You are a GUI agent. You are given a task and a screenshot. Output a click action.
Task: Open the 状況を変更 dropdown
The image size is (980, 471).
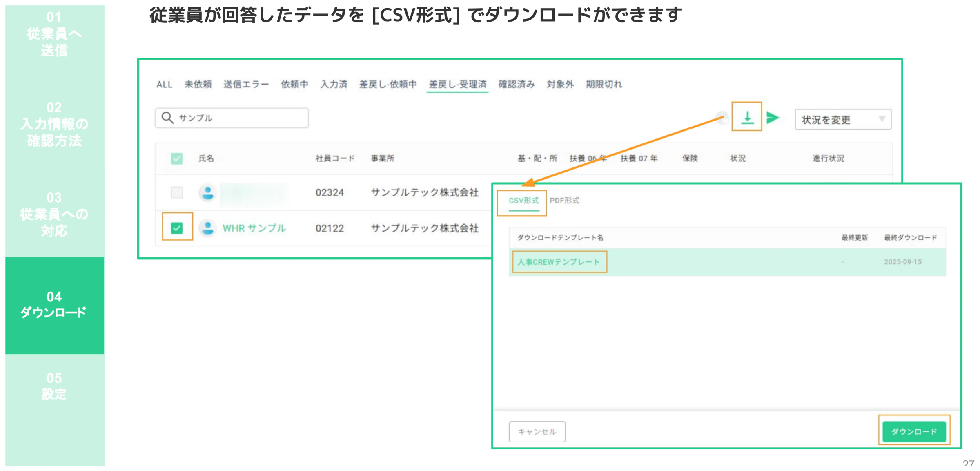click(843, 119)
